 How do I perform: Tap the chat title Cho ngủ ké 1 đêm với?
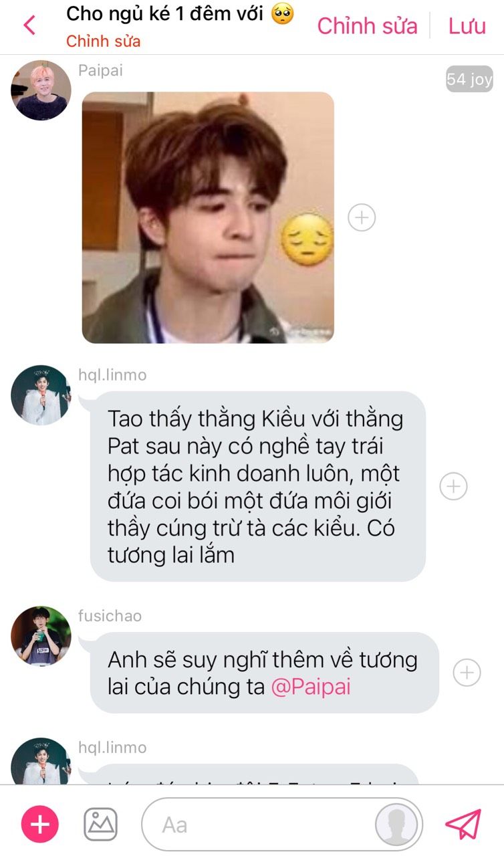(180, 13)
